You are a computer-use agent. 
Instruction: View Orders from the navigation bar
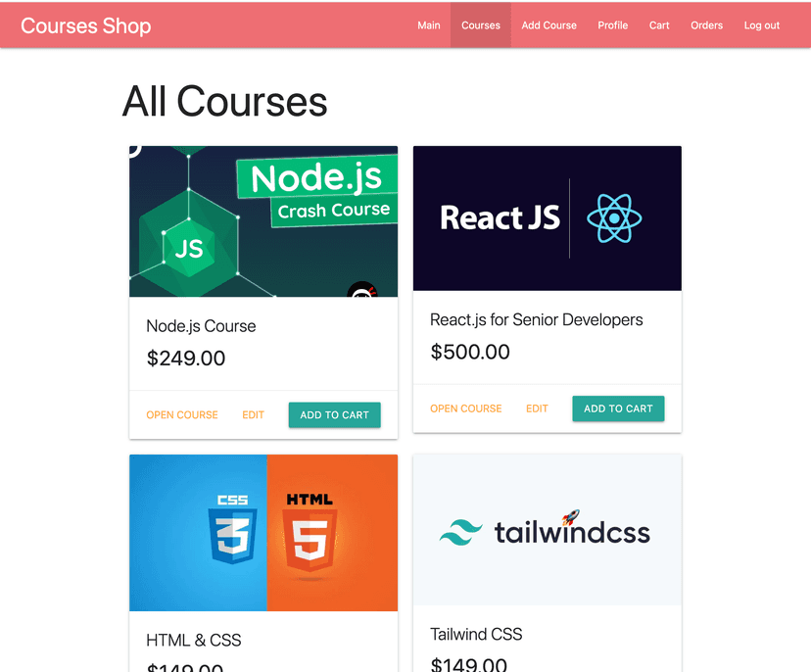pos(706,25)
